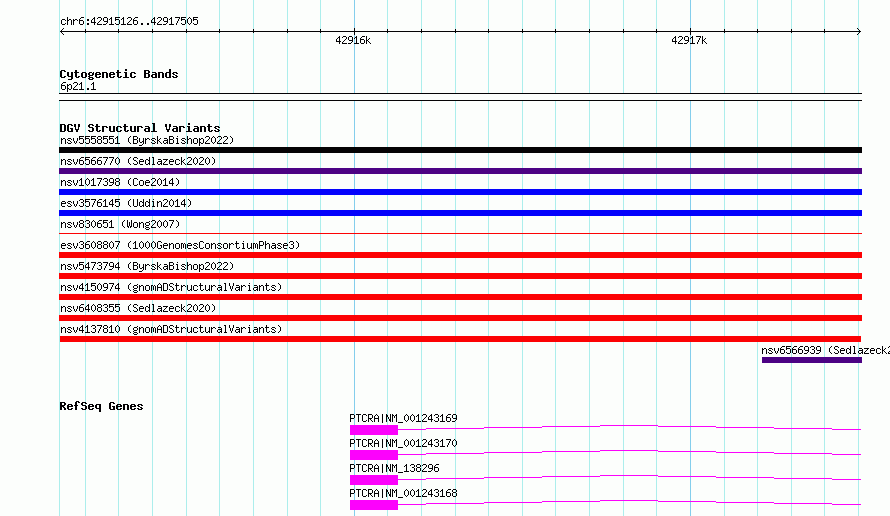Select the red nsv4150974 variant bar
Viewport: 890px width, 516px height.
(x=460, y=297)
